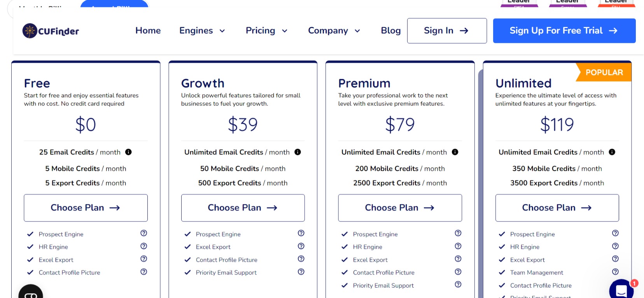Open the Intercom chat bubble in the bottom right

621,289
